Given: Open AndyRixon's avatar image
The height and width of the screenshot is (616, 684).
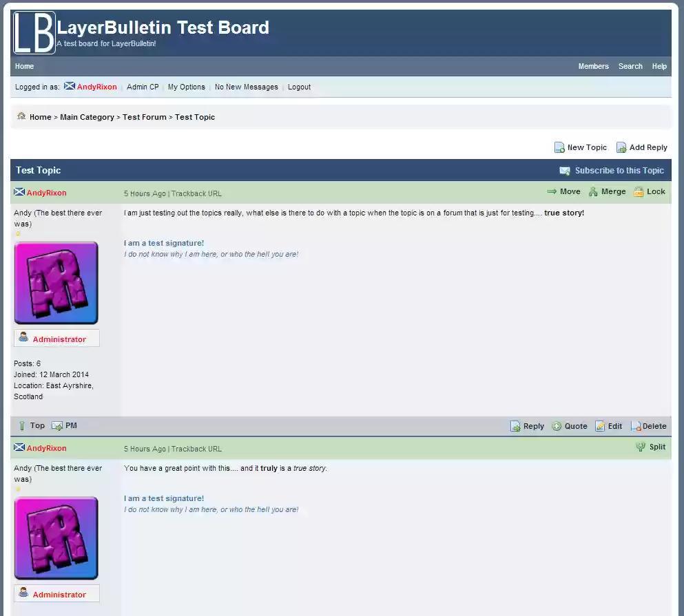Looking at the screenshot, I should coord(56,282).
